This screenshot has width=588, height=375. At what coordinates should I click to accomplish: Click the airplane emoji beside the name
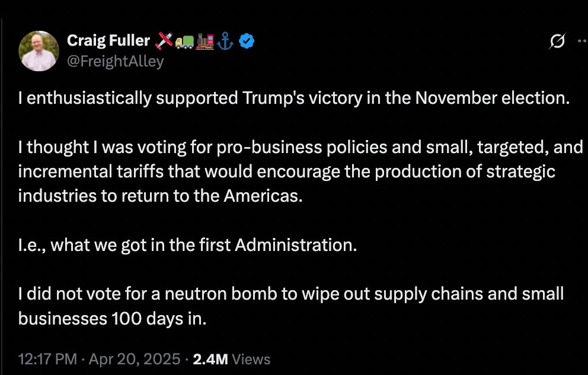pyautogui.click(x=164, y=40)
